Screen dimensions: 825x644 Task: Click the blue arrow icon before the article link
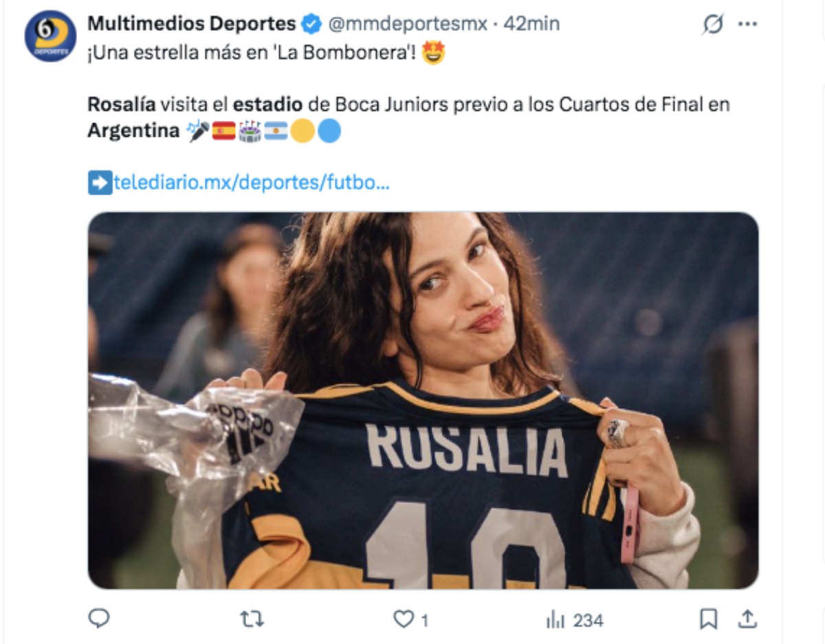[x=98, y=181]
